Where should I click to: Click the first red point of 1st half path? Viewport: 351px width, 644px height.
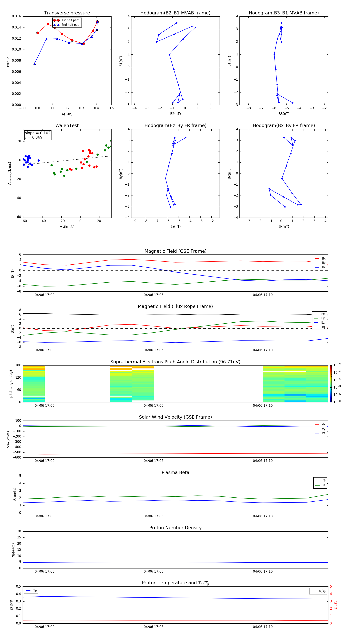(38, 33)
